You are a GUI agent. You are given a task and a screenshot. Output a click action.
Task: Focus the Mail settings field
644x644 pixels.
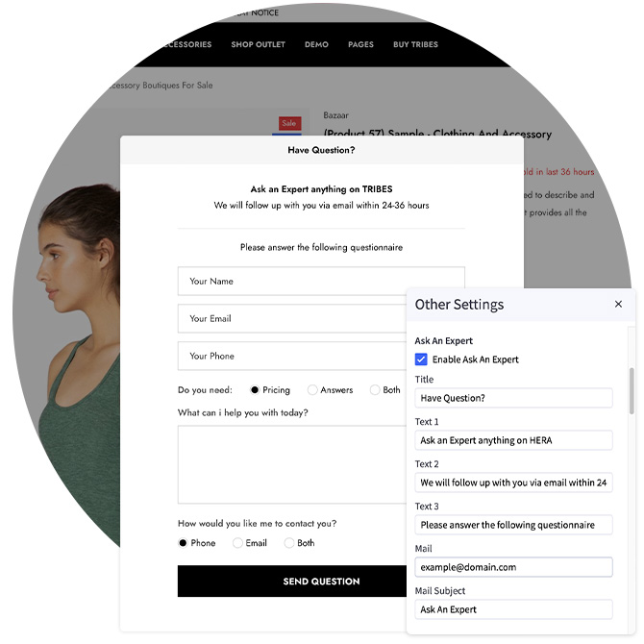pos(513,567)
